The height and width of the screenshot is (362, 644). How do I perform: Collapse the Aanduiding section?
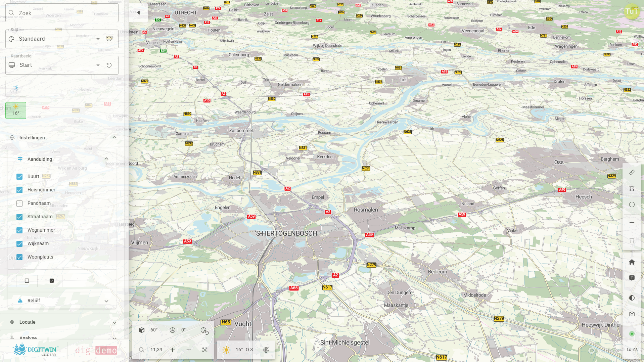tap(106, 159)
